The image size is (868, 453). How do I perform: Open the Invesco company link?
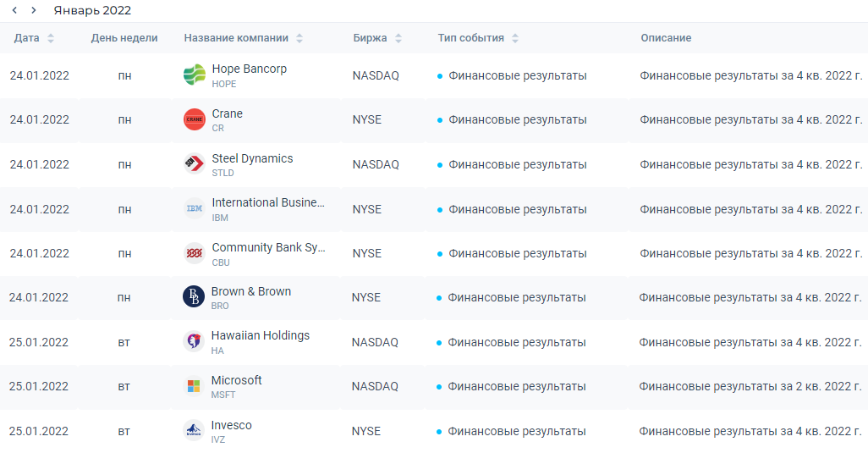click(231, 425)
